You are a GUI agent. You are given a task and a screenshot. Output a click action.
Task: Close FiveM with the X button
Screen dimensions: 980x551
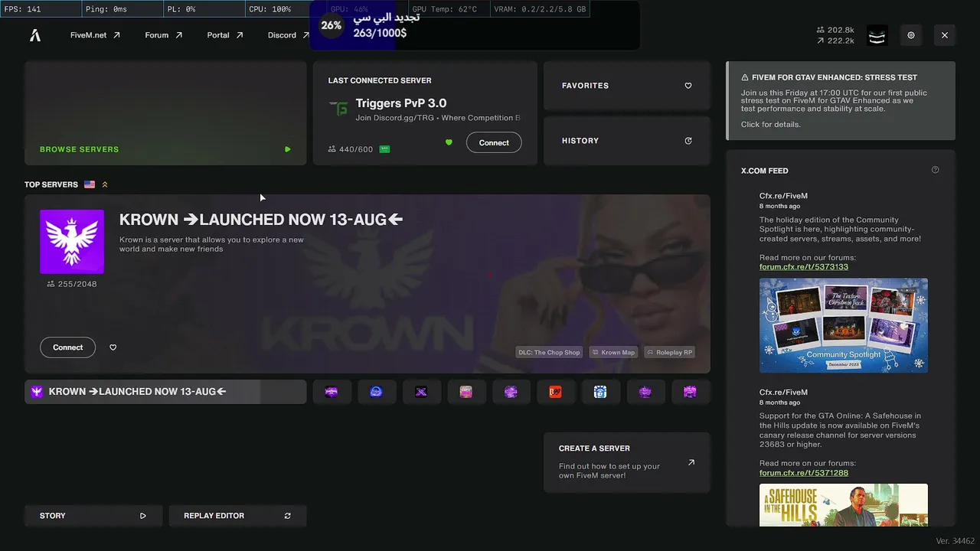[945, 35]
